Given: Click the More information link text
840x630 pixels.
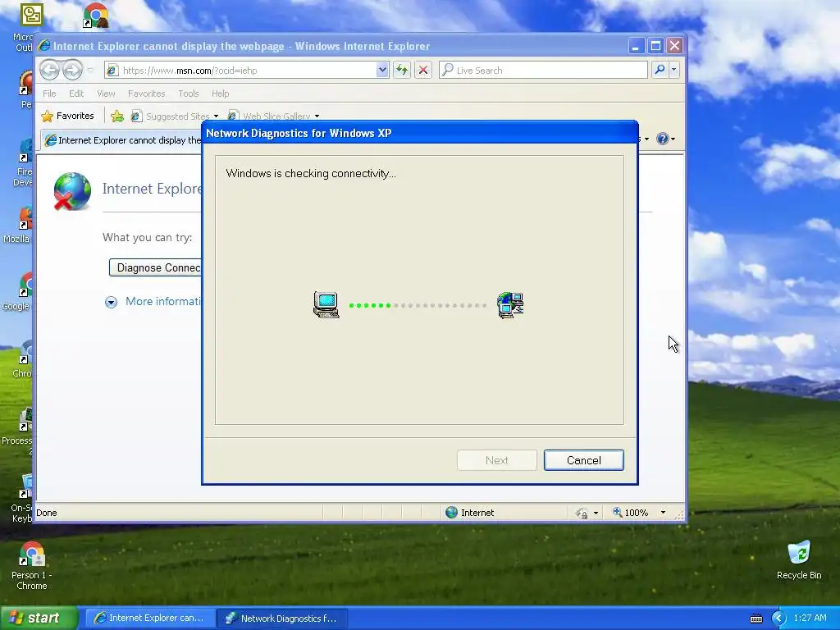Looking at the screenshot, I should click(x=163, y=301).
